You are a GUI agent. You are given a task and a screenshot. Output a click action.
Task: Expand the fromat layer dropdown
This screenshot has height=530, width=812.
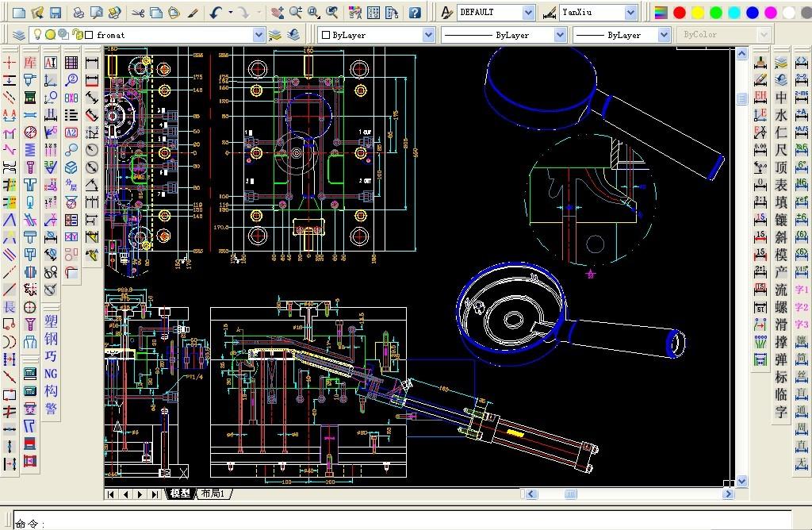pyautogui.click(x=259, y=35)
